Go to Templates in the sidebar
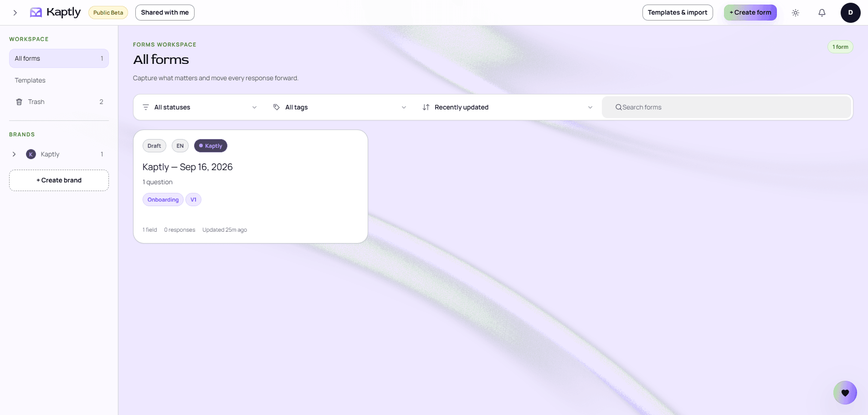The image size is (868, 415). (x=59, y=80)
